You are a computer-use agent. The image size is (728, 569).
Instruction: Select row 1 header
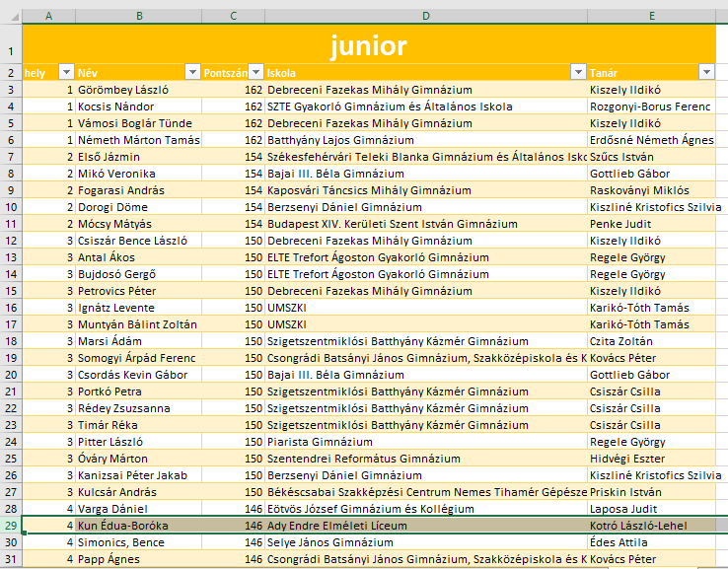[10, 46]
